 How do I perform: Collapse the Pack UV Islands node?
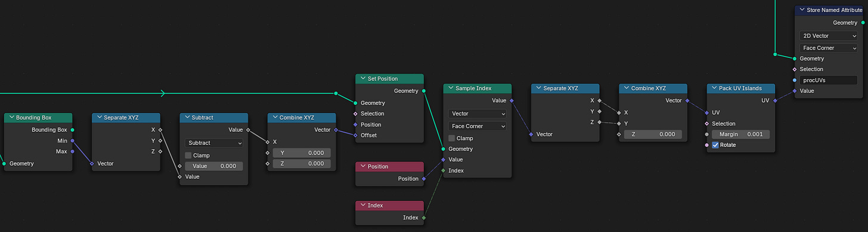[714, 88]
